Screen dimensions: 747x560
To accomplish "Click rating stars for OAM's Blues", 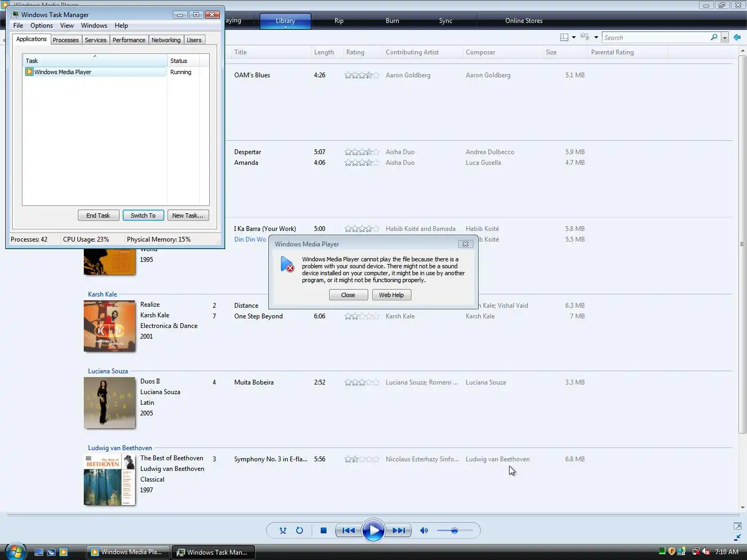I will click(362, 75).
